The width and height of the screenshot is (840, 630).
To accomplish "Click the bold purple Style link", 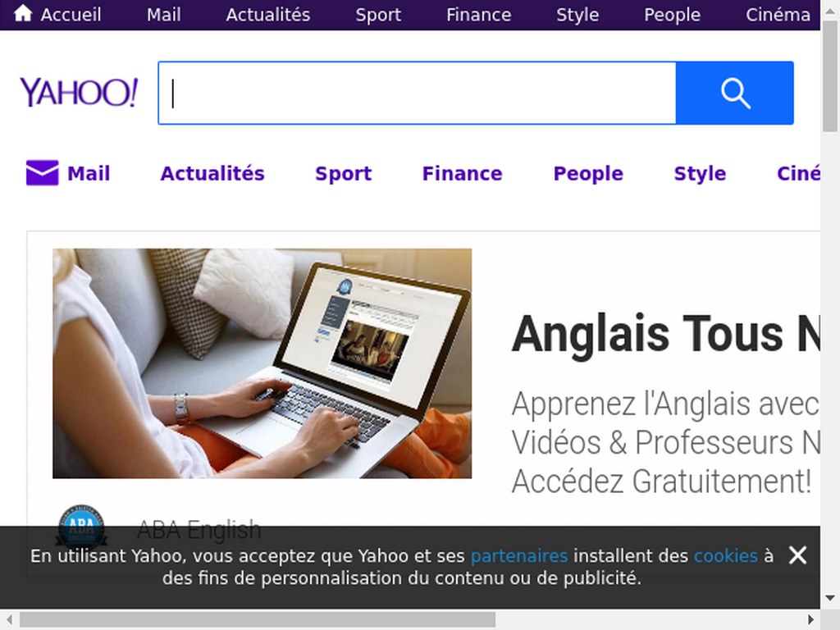I will click(700, 174).
